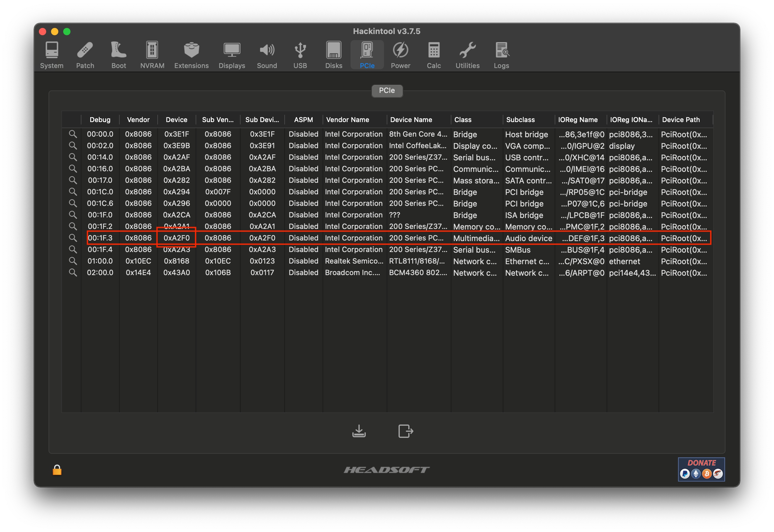Open the System toolbar section
This screenshot has width=774, height=532.
pos(52,55)
